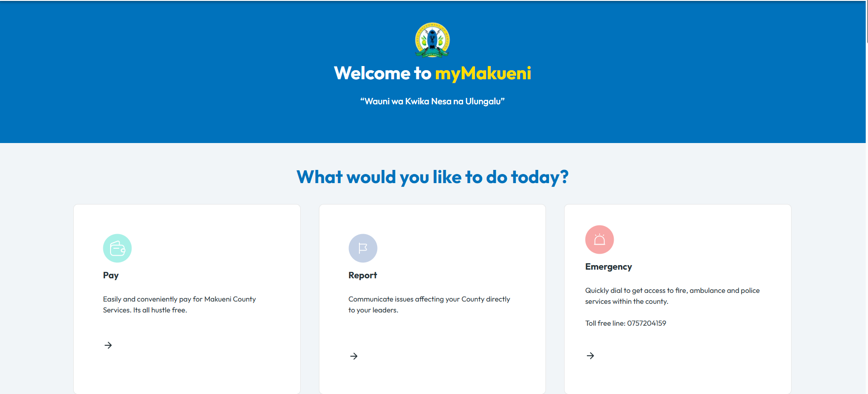Follow the arrow in the Report card
868x394 pixels.
(x=354, y=356)
